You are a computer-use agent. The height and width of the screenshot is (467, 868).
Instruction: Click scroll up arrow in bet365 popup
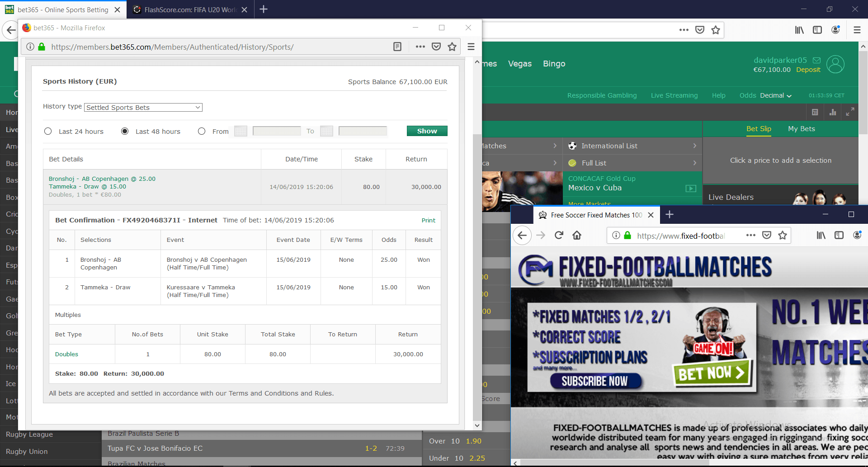477,62
